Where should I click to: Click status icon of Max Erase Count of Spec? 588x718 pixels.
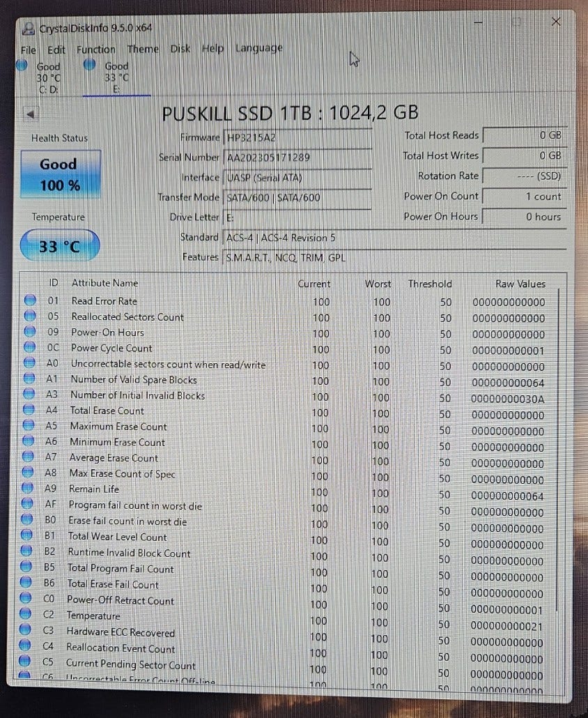27,472
